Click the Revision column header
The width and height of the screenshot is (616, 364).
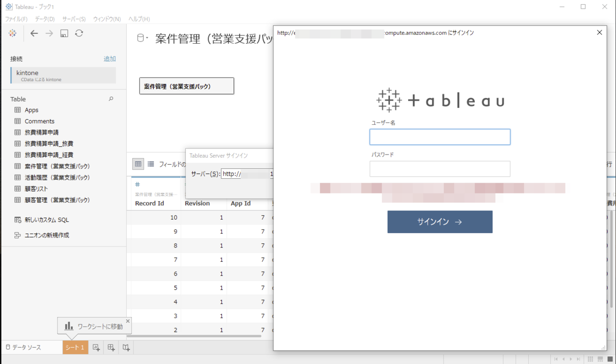point(197,203)
